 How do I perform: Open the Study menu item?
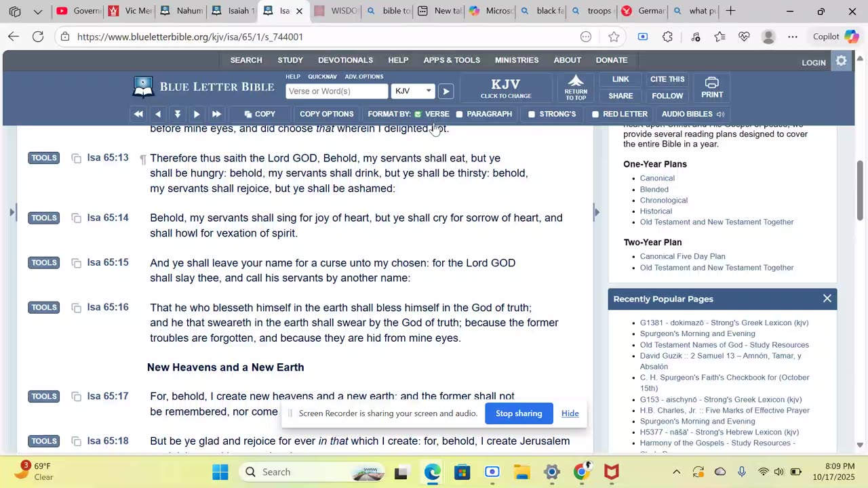point(290,60)
